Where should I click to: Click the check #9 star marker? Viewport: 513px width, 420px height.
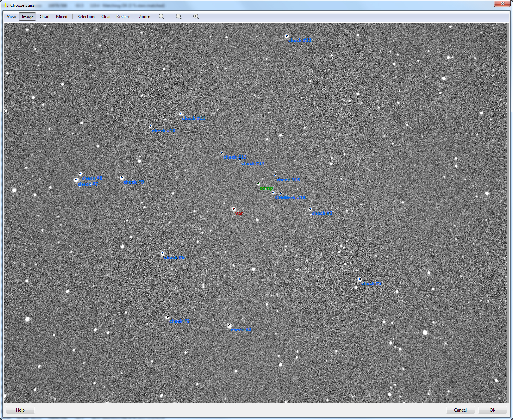pos(122,178)
